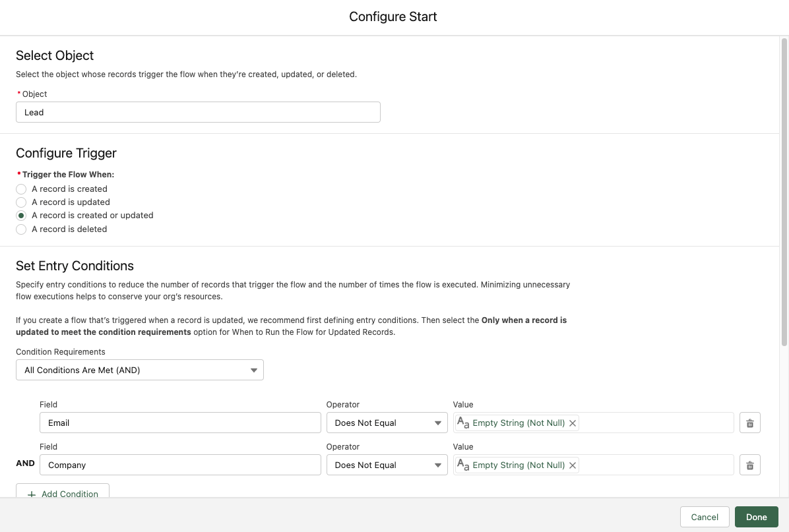Screen dimensions: 789x532
Task: Select the 'A record is deleted' option
Action: pyautogui.click(x=20, y=229)
